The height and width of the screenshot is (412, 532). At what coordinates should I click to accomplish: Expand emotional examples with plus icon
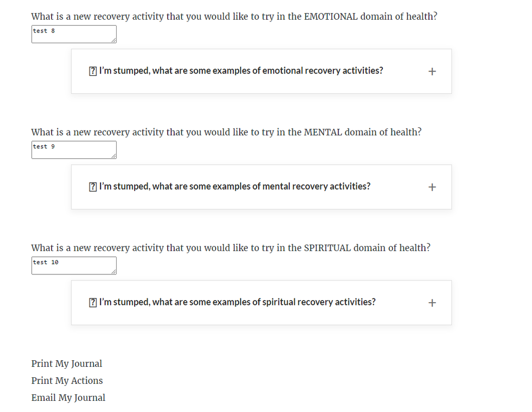coord(432,71)
